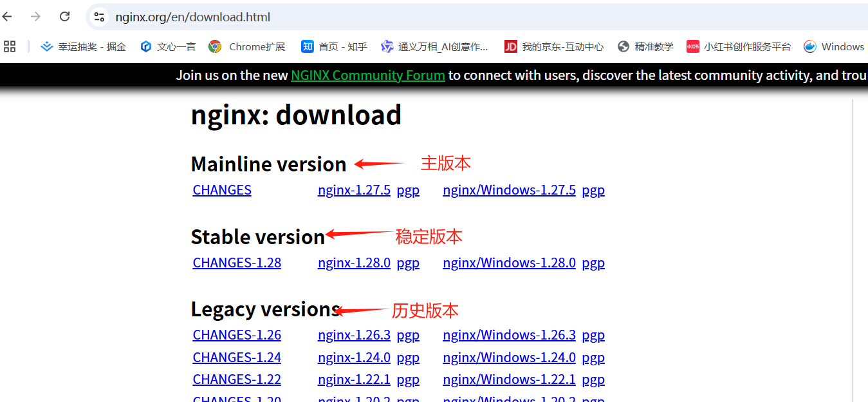Image resolution: width=868 pixels, height=402 pixels.
Task: Click the apps grid icon beside the bookmarks bar
Action: pyautogui.click(x=10, y=46)
